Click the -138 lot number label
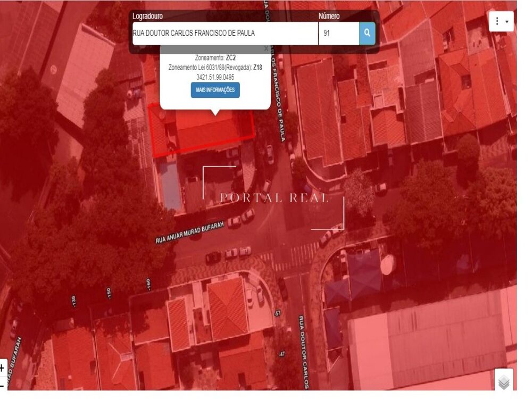The image size is (532, 399). (x=73, y=302)
